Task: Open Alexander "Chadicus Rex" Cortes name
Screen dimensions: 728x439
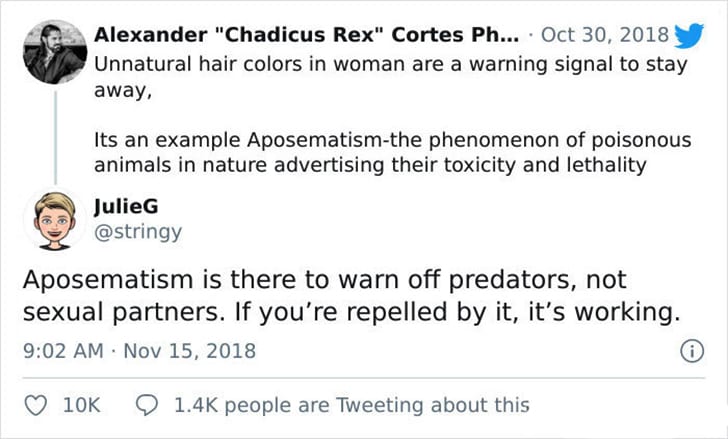Action: (306, 35)
